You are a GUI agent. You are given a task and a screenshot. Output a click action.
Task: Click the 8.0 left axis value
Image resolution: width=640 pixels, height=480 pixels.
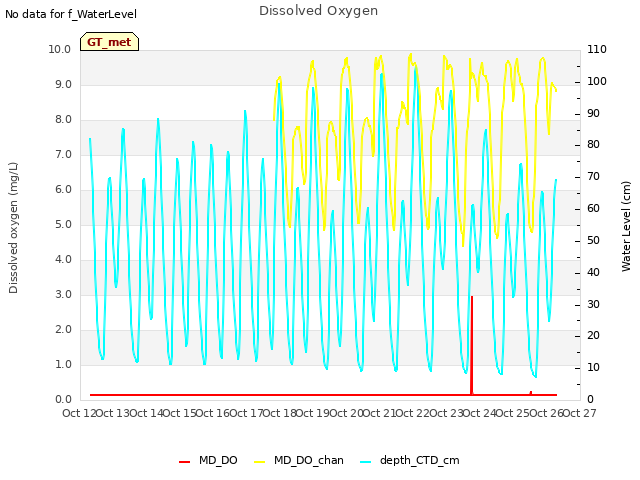pos(63,120)
